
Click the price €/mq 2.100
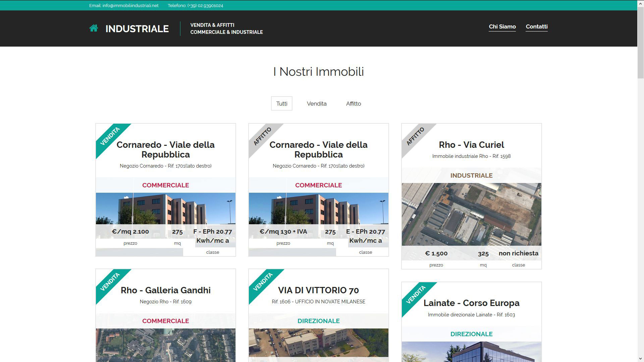[130, 232]
